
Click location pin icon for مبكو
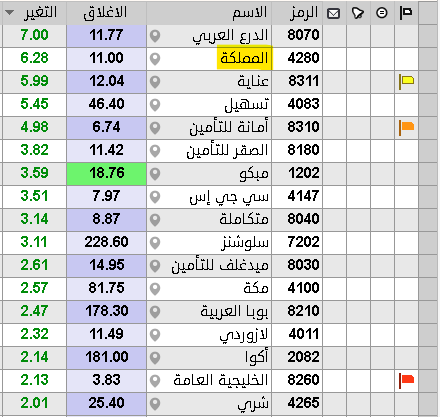click(x=155, y=174)
